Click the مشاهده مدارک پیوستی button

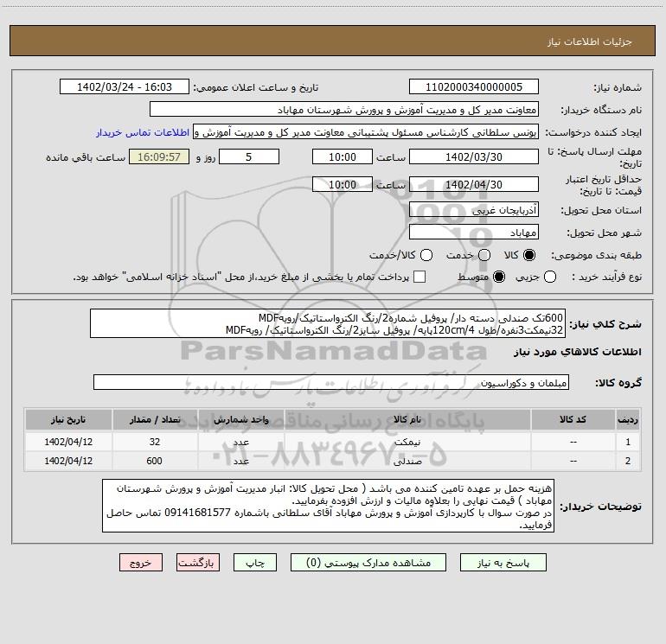click(x=368, y=563)
